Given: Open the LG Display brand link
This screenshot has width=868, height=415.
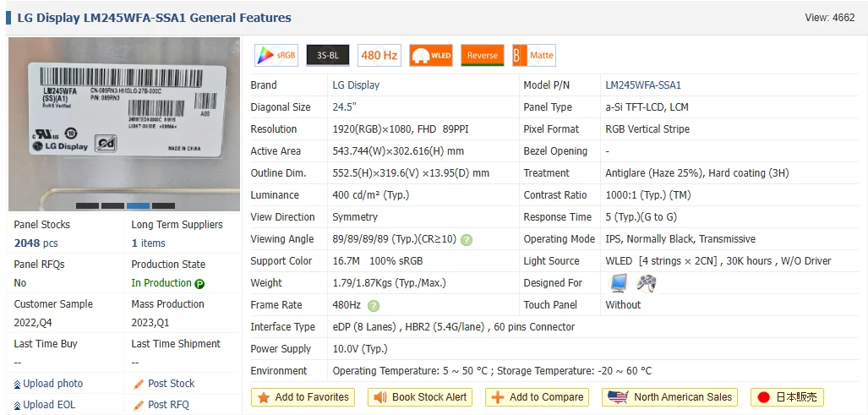Looking at the screenshot, I should [x=356, y=85].
